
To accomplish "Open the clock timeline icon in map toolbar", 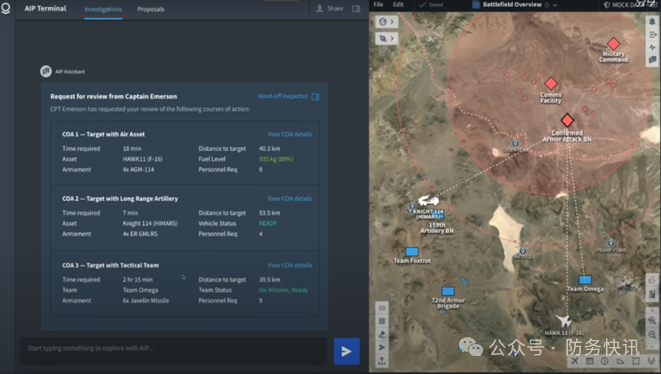I will point(605,361).
